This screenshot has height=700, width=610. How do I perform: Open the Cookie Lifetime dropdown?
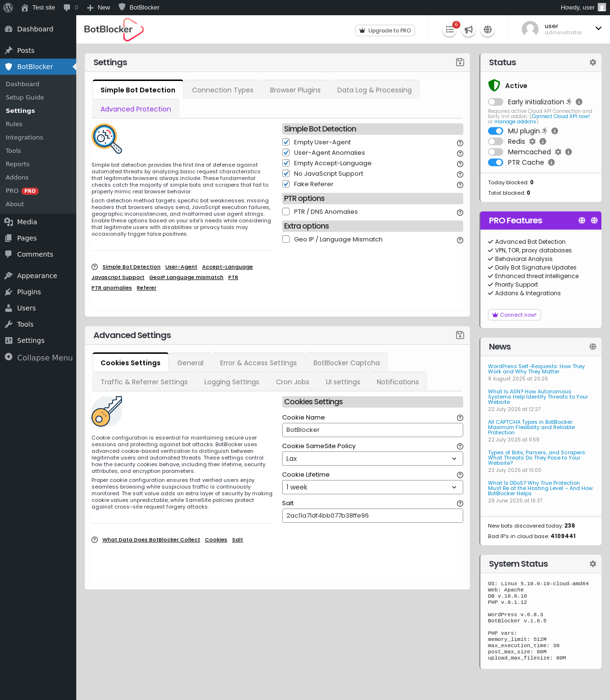pyautogui.click(x=373, y=487)
